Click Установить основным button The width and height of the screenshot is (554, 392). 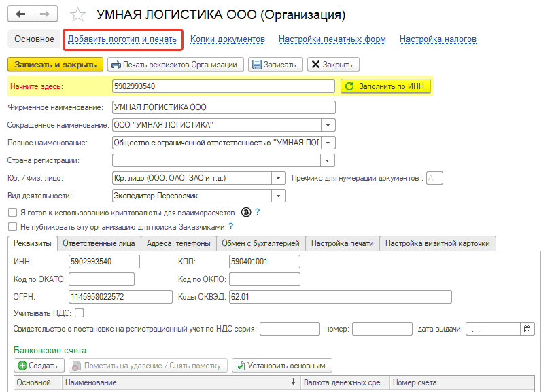(282, 366)
